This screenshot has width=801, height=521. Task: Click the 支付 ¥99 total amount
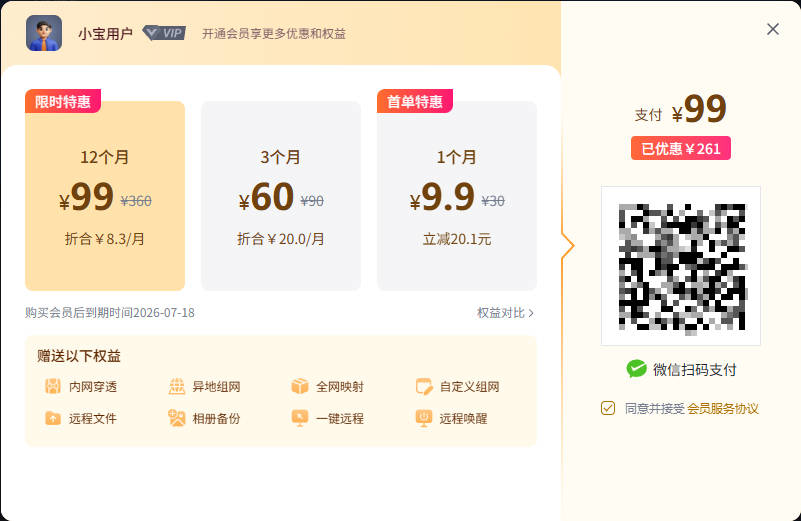(680, 109)
